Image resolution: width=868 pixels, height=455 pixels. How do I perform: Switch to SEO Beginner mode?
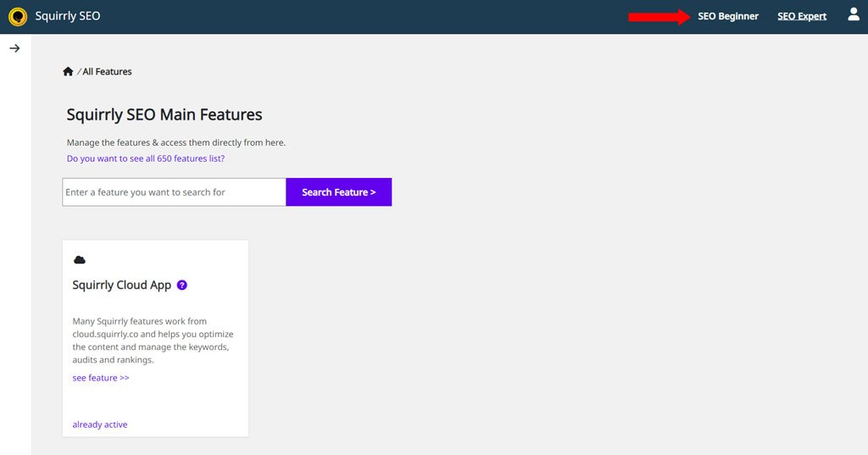tap(728, 16)
